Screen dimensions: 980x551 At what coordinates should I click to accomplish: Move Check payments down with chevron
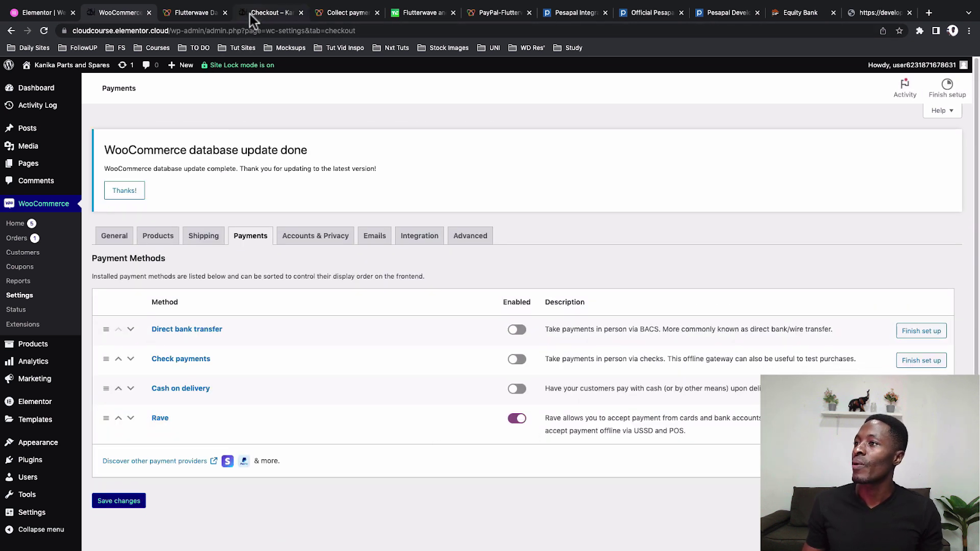(130, 359)
